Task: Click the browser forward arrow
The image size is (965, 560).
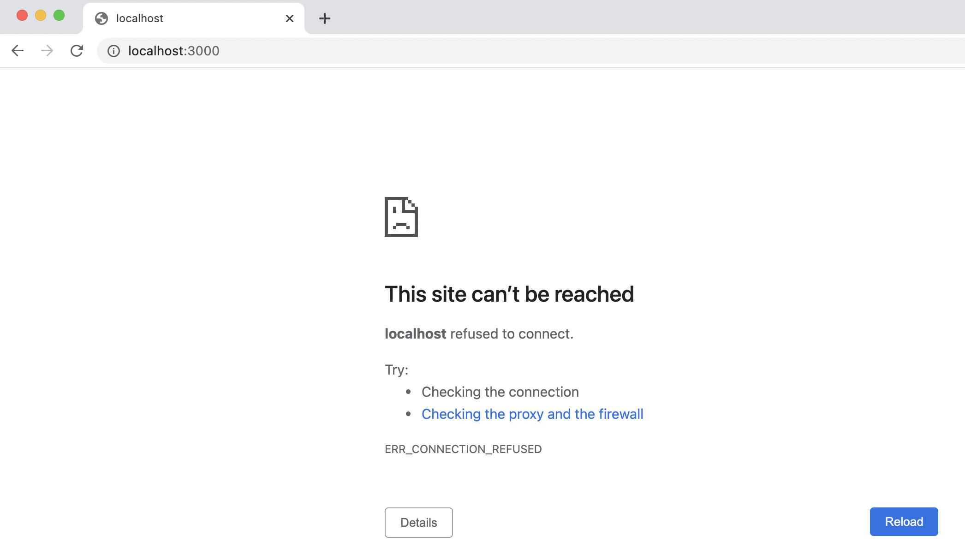Action: [47, 51]
